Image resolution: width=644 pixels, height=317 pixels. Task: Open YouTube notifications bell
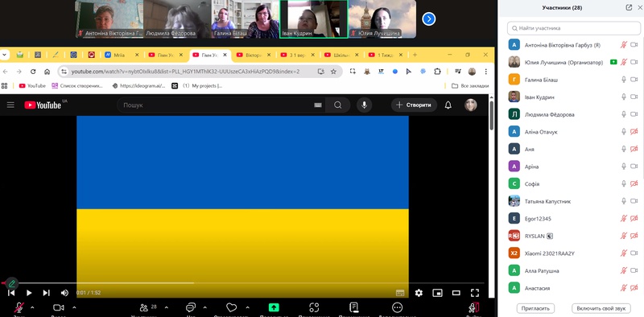click(448, 105)
